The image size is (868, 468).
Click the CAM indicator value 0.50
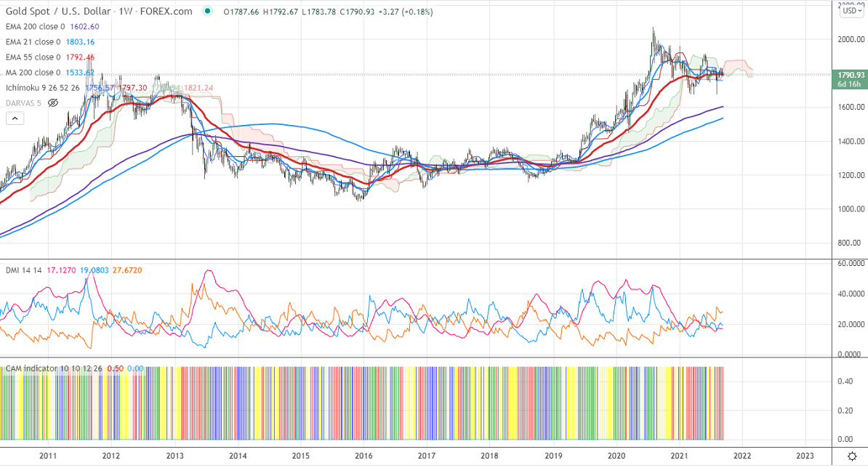click(x=115, y=368)
